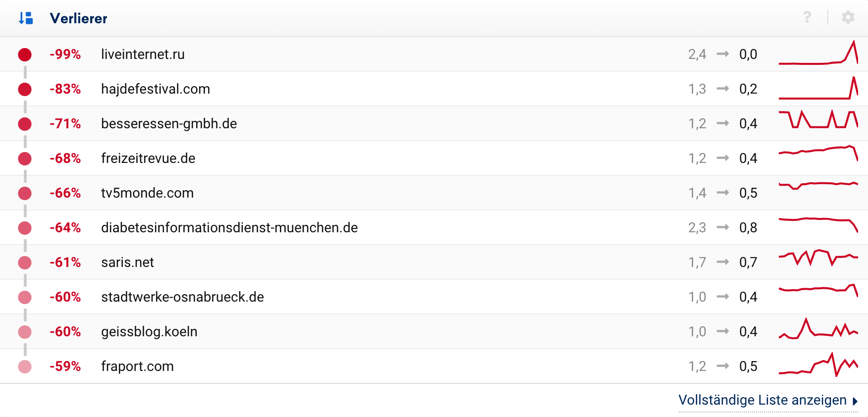Click the Verlierer heading
Image resolution: width=868 pixels, height=417 pixels.
78,18
